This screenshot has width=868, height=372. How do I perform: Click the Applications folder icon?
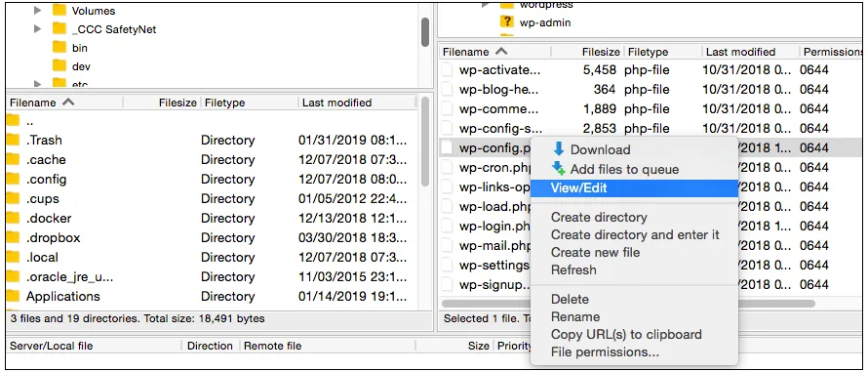click(13, 296)
